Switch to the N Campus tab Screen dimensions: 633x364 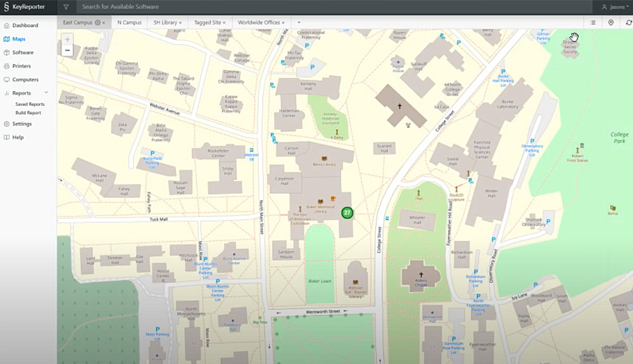(129, 23)
